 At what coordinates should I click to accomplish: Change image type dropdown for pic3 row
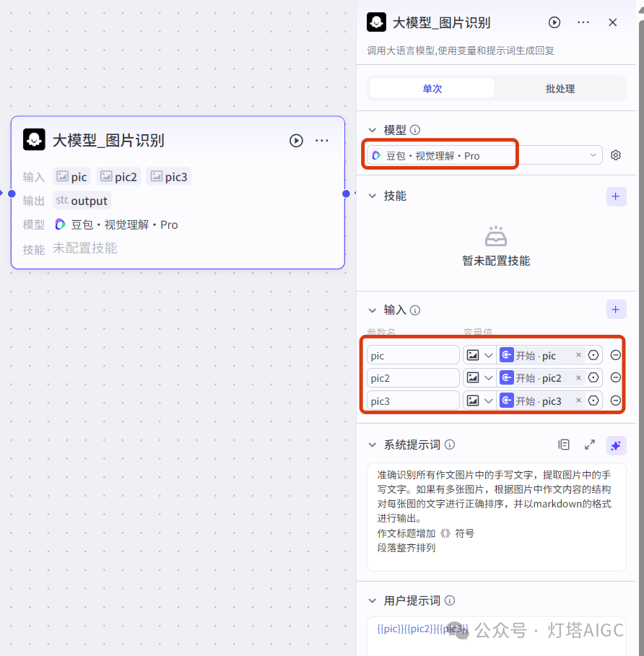479,401
